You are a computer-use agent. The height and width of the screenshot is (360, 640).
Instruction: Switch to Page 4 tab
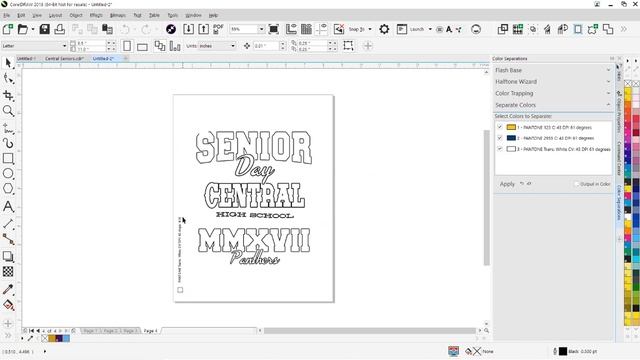click(151, 331)
